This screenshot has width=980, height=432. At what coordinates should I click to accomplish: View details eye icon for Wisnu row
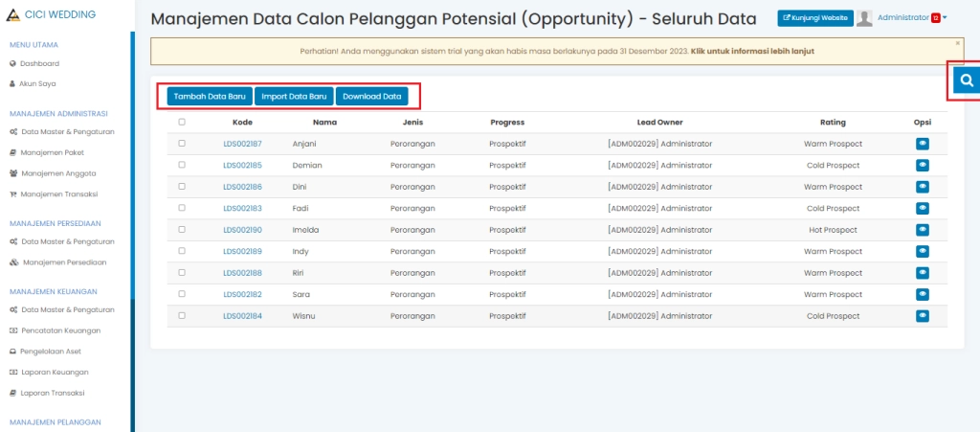[x=922, y=316]
